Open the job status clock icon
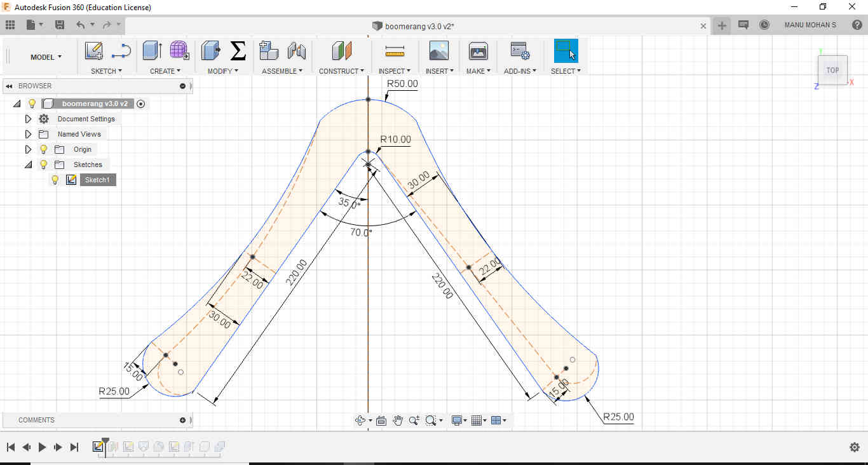The image size is (868, 465). coord(764,25)
